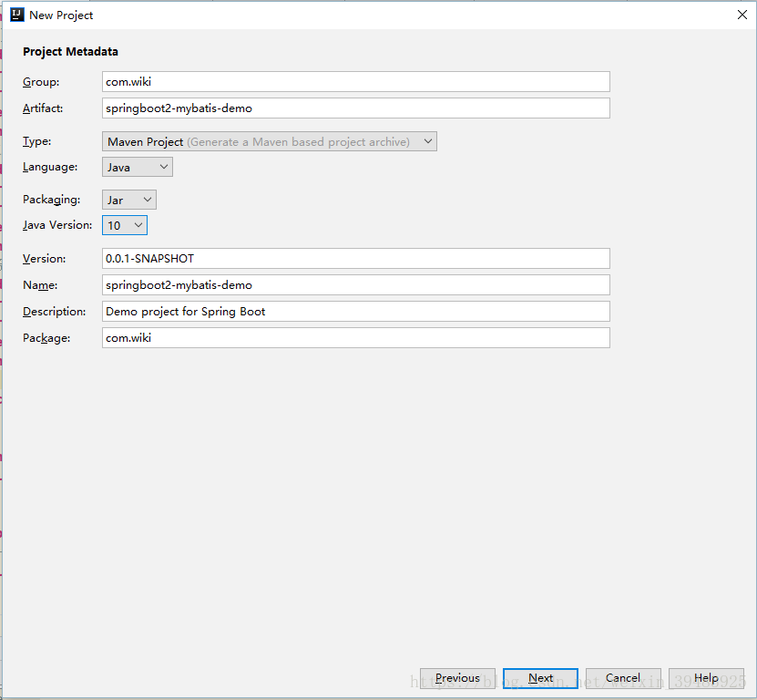
Task: Click the New Project window title
Action: pyautogui.click(x=61, y=15)
